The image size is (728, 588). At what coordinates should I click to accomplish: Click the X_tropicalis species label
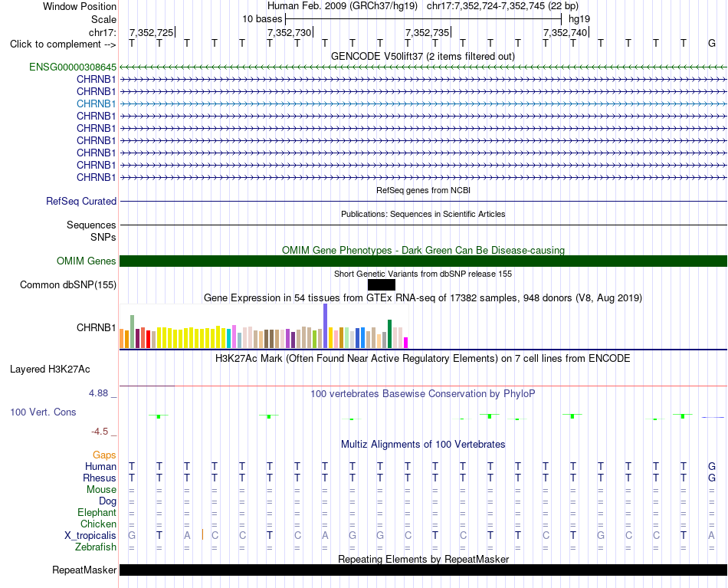(x=90, y=536)
